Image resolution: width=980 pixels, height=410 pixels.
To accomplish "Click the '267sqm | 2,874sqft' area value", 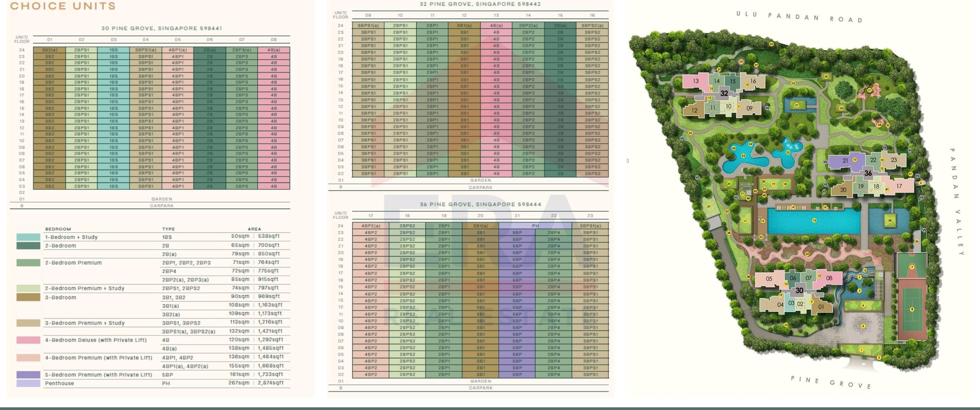I will [x=256, y=383].
